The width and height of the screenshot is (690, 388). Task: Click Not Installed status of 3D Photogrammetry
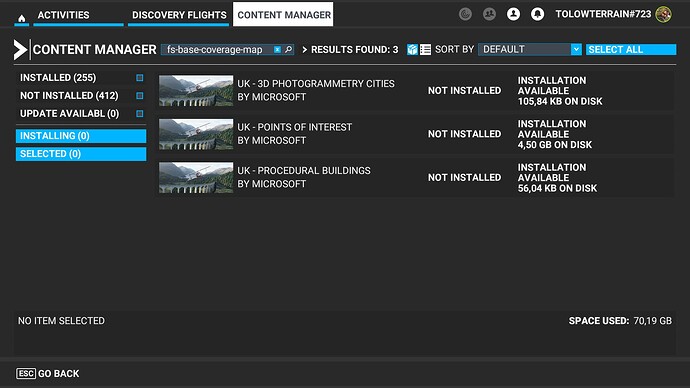click(464, 91)
